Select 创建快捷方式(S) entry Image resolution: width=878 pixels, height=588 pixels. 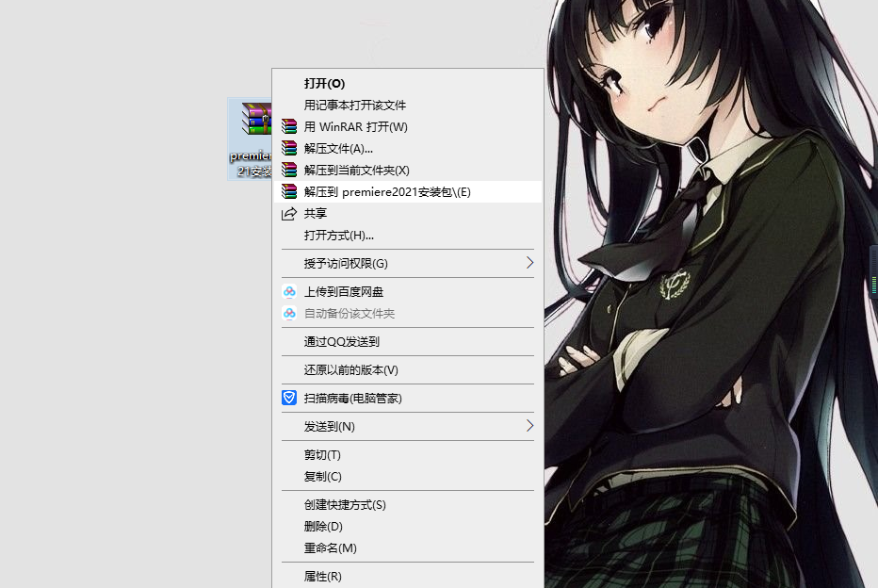click(408, 504)
